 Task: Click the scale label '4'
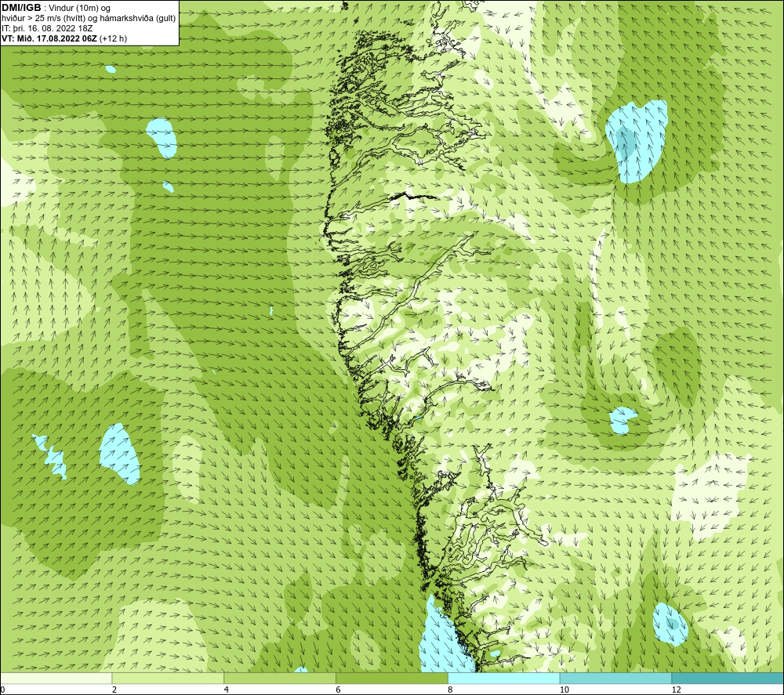227,690
